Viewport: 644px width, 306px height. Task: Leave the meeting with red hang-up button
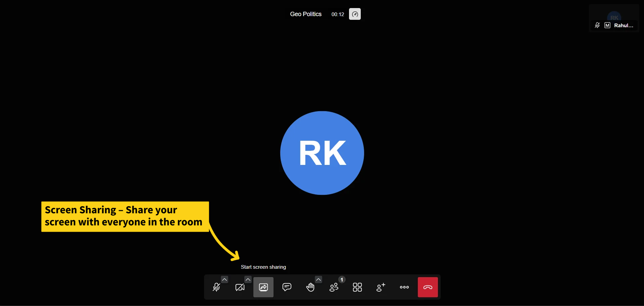[428, 287]
